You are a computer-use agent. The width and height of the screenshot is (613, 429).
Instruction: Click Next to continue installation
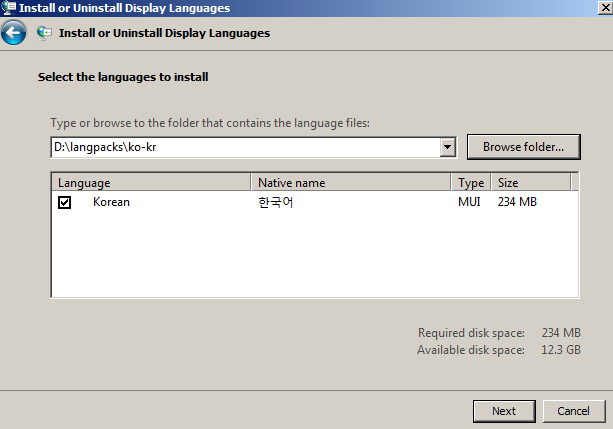(x=504, y=411)
